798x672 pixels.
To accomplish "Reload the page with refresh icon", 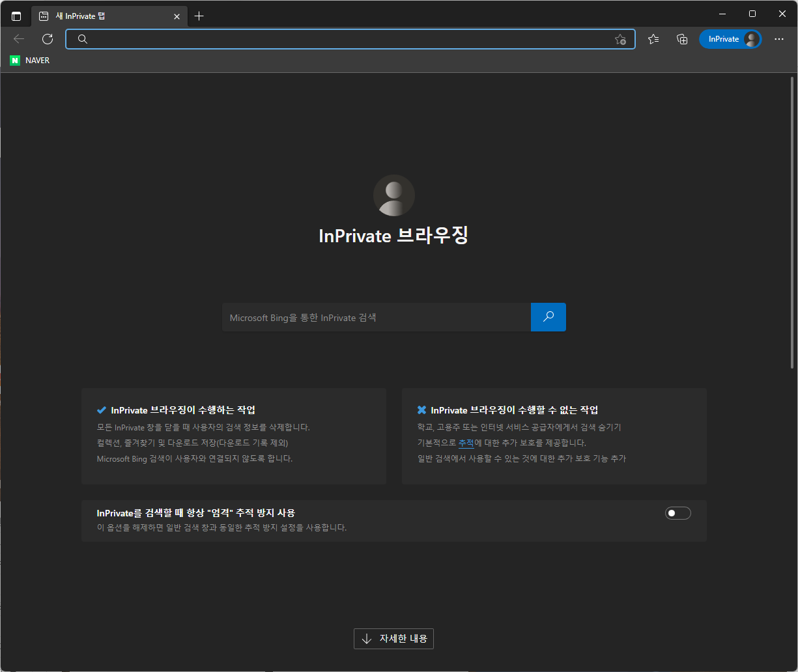I will [x=48, y=39].
